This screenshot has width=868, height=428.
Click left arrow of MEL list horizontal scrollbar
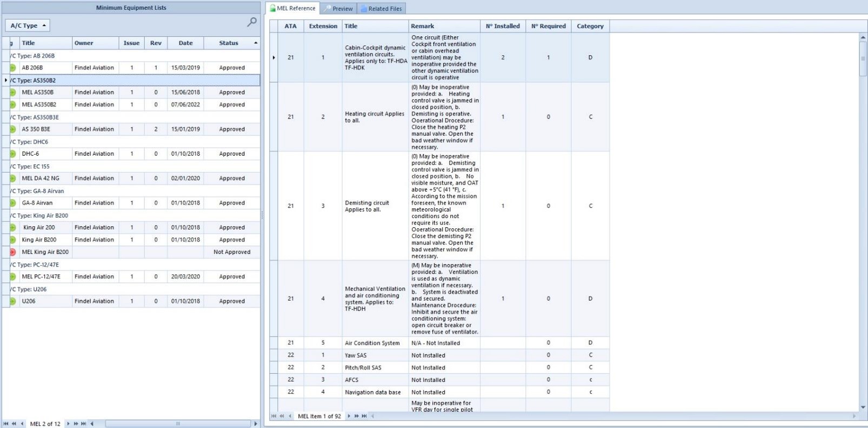[x=92, y=424]
